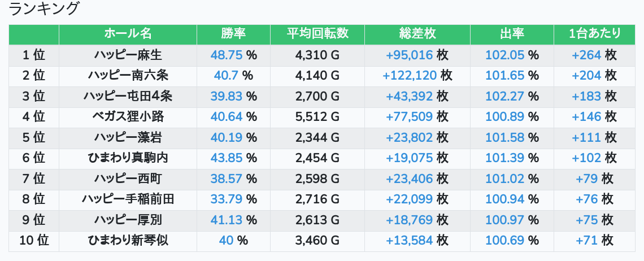This screenshot has width=644, height=261.
Task: Select the 1台あたり column header
Action: tap(594, 34)
